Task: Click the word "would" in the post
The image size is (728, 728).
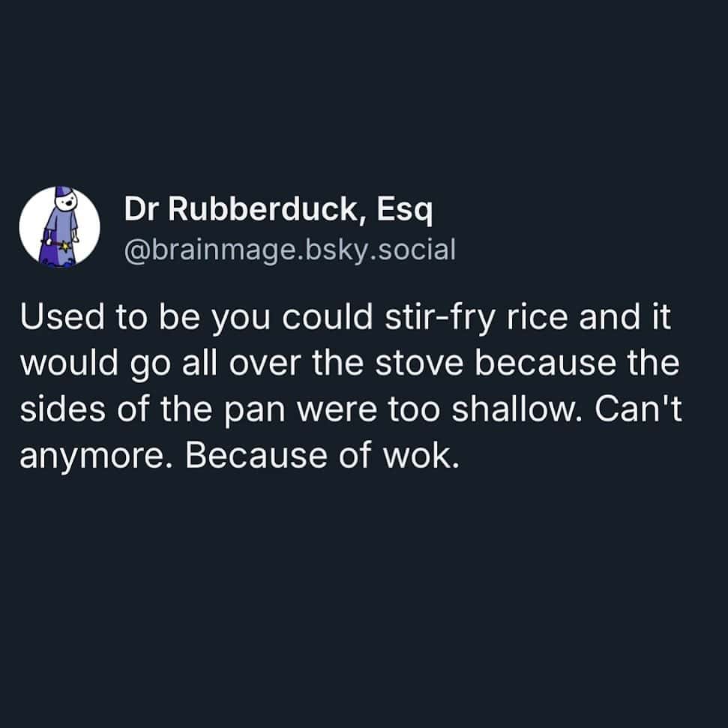Action: (x=69, y=363)
